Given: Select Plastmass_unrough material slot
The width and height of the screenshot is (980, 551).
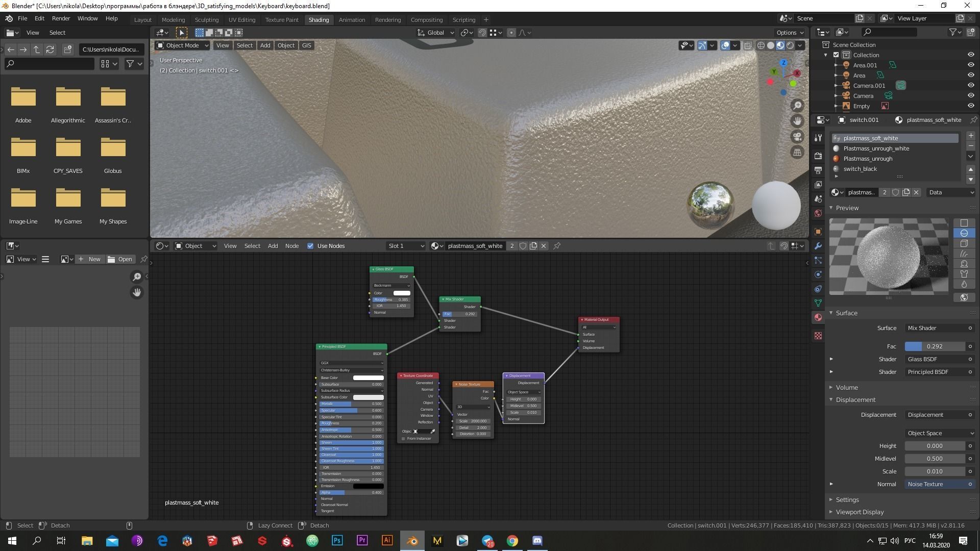Looking at the screenshot, I should (868, 159).
